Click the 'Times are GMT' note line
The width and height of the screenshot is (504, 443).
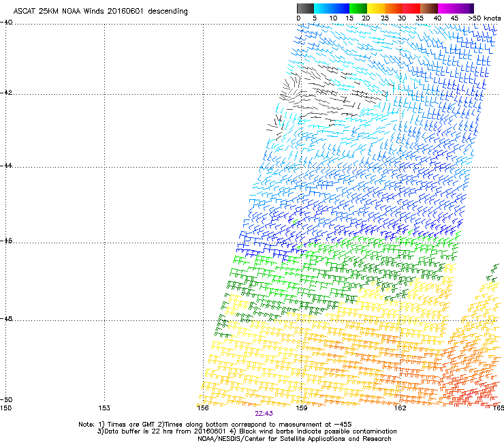click(x=215, y=425)
